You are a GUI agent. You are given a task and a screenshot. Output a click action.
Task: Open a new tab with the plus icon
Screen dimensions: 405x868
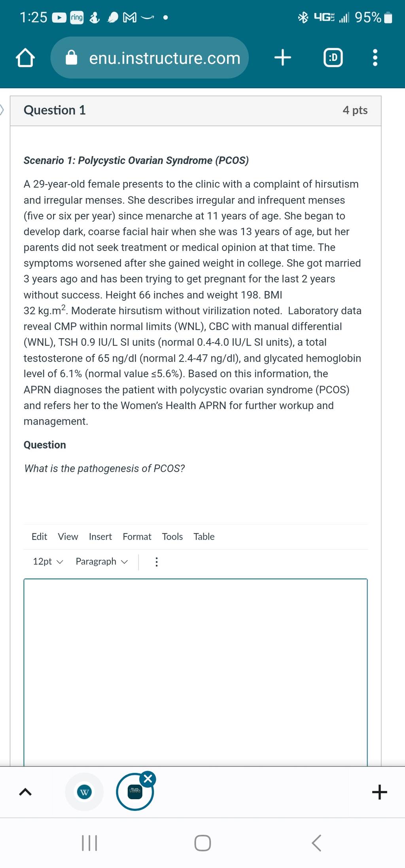[283, 58]
